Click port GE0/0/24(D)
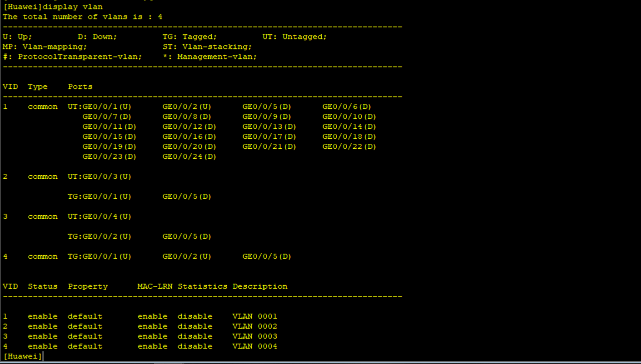 (x=189, y=156)
